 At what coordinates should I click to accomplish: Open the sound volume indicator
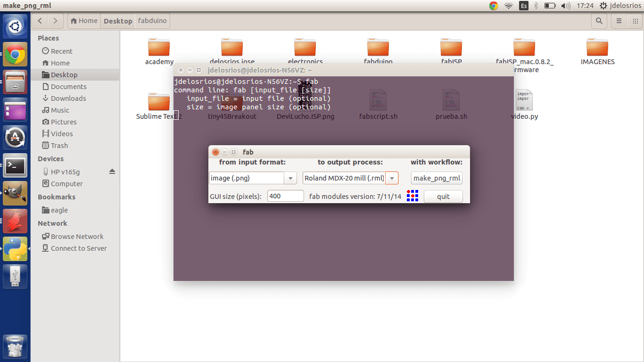[565, 6]
